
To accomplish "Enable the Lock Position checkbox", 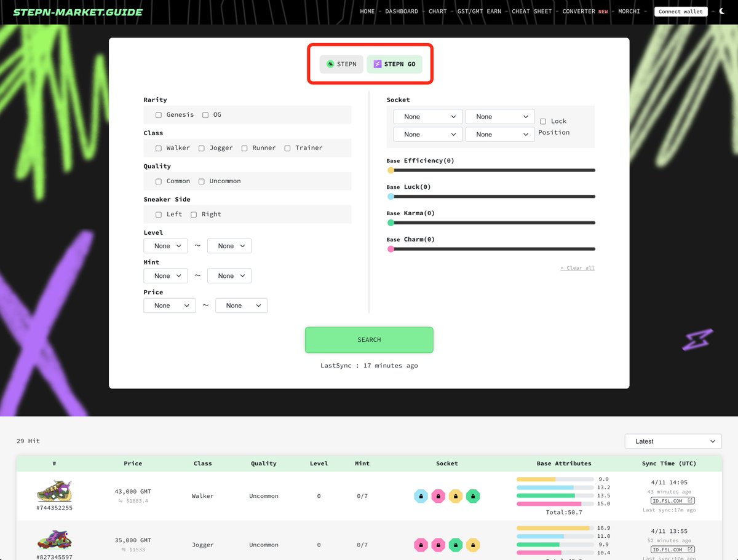I will (543, 122).
